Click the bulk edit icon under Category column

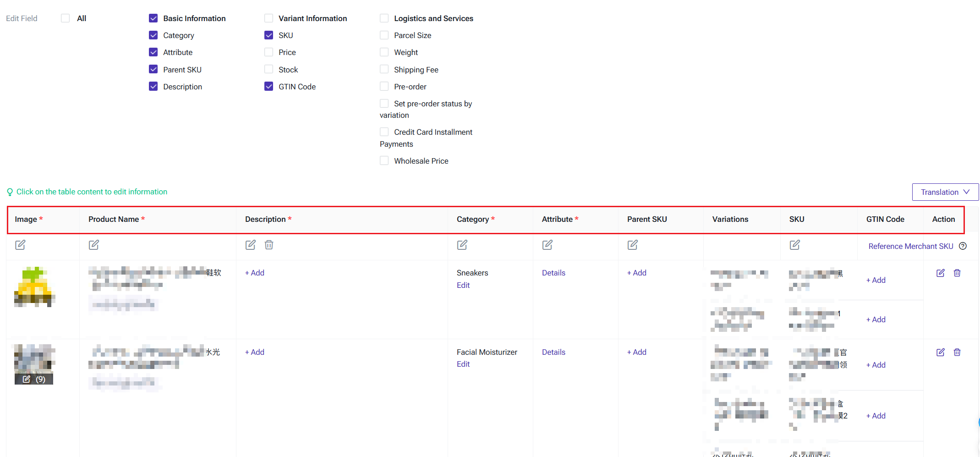462,245
